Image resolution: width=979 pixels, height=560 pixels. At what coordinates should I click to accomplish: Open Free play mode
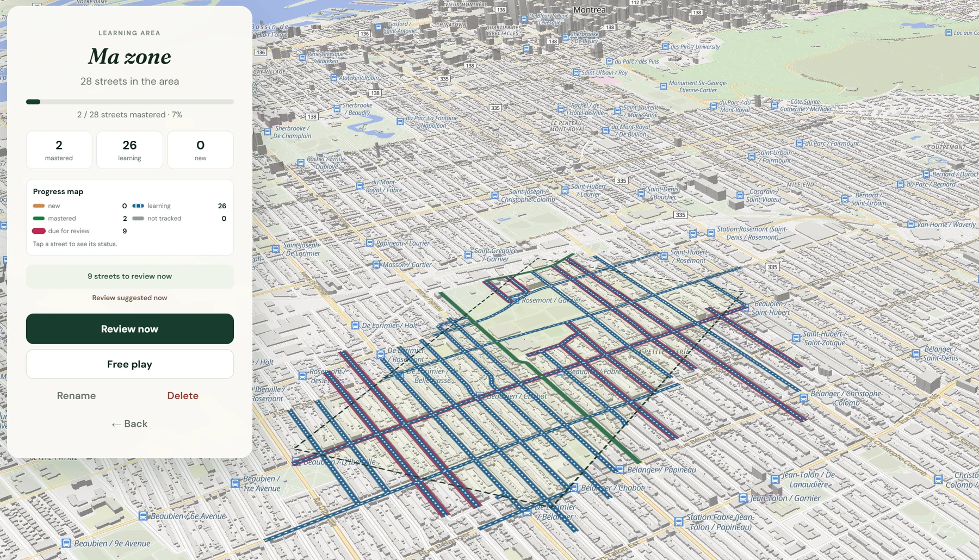coord(130,364)
